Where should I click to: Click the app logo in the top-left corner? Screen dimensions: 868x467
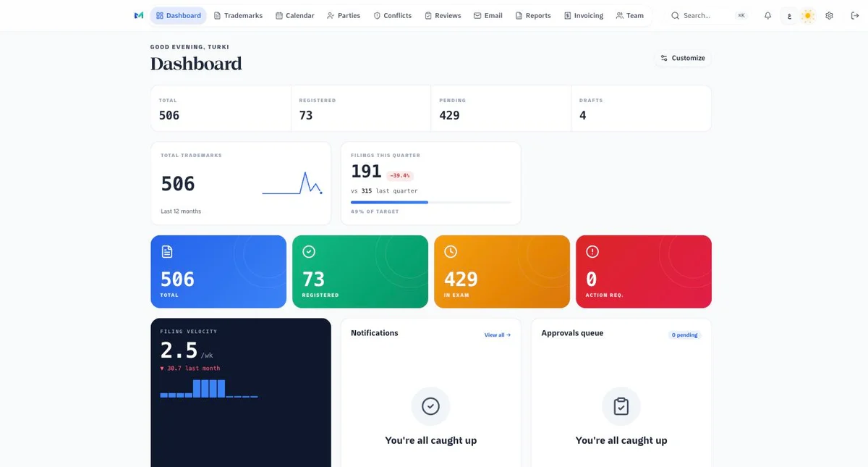point(139,15)
